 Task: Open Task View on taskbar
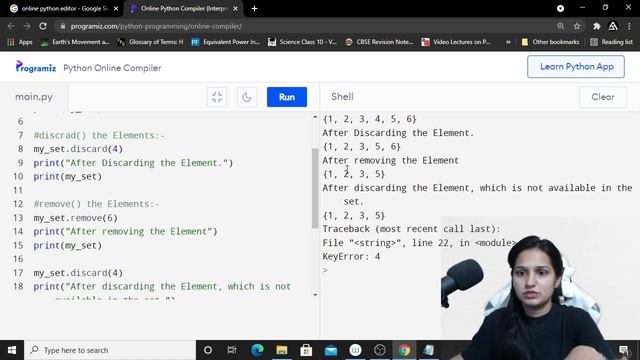[x=232, y=350]
